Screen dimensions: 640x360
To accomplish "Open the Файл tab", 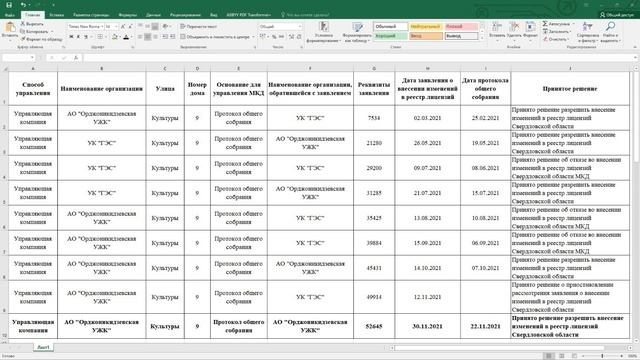I will coord(10,15).
